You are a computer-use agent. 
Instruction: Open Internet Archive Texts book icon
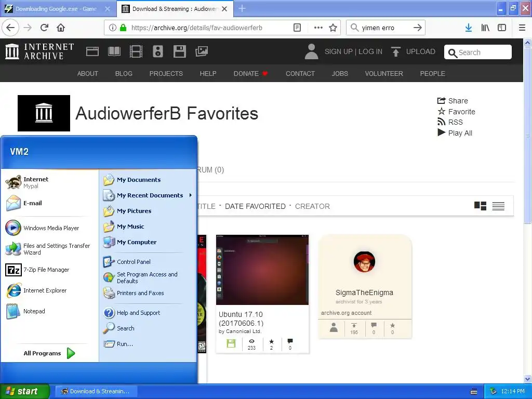click(x=114, y=51)
